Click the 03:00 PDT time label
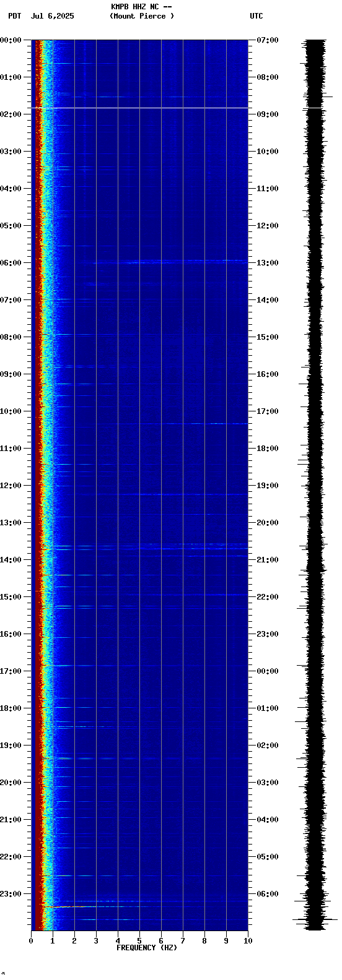Viewport: 342px width, 980px height. pos(11,152)
